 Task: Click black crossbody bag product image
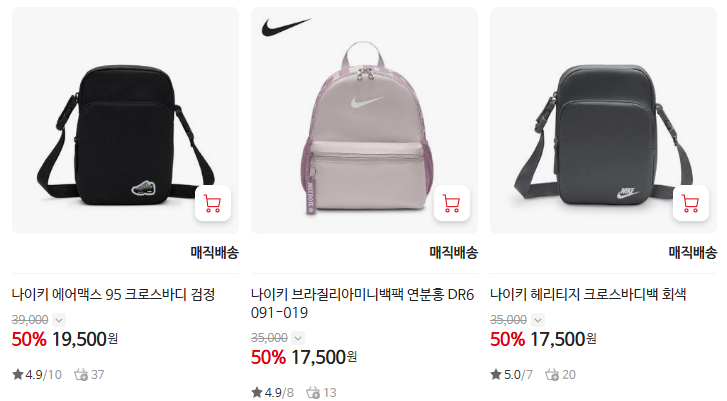126,121
